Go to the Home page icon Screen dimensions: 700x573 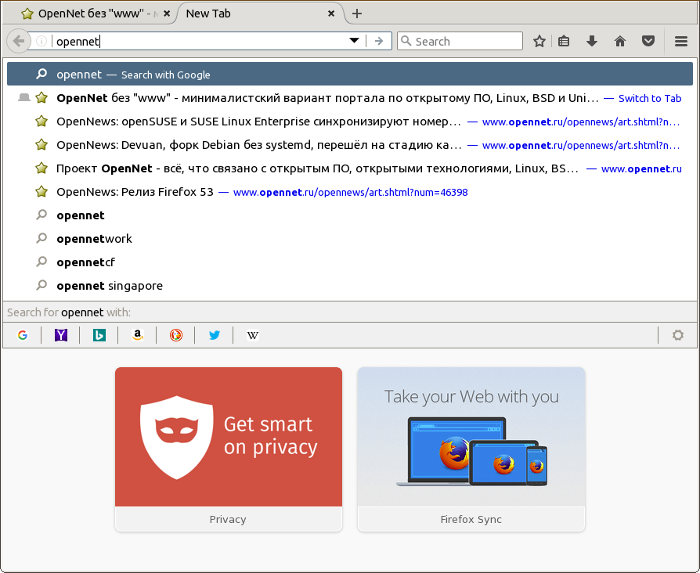(x=620, y=41)
